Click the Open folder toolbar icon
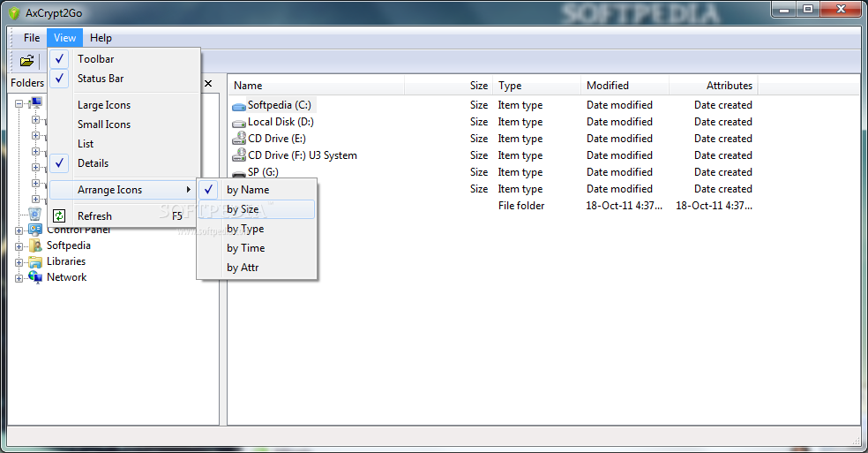Screen dimensions: 868x453 [x=26, y=61]
